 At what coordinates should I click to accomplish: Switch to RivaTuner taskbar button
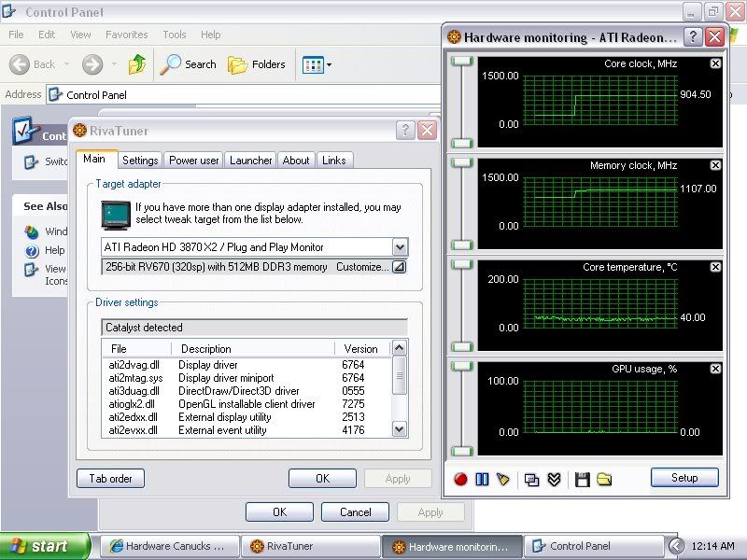pos(310,546)
